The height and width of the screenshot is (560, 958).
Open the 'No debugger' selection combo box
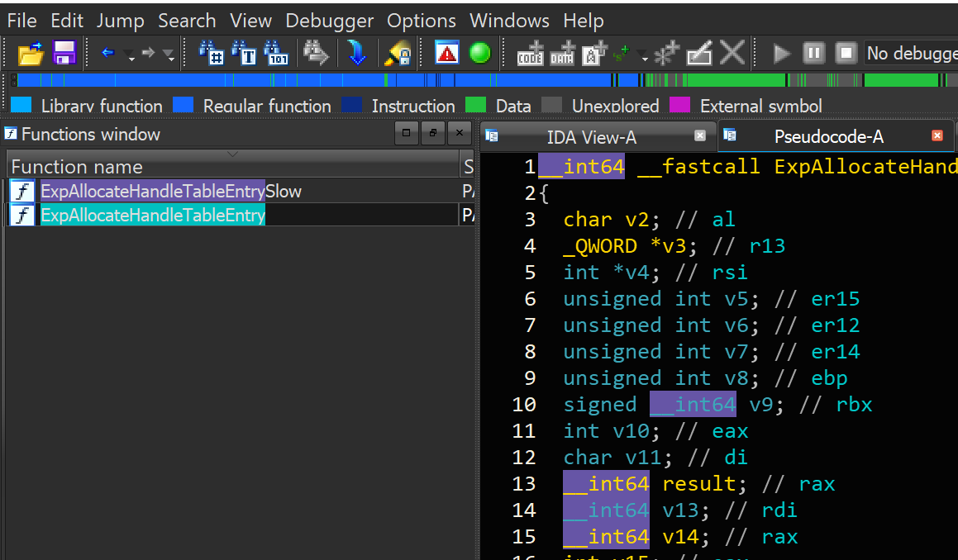910,53
